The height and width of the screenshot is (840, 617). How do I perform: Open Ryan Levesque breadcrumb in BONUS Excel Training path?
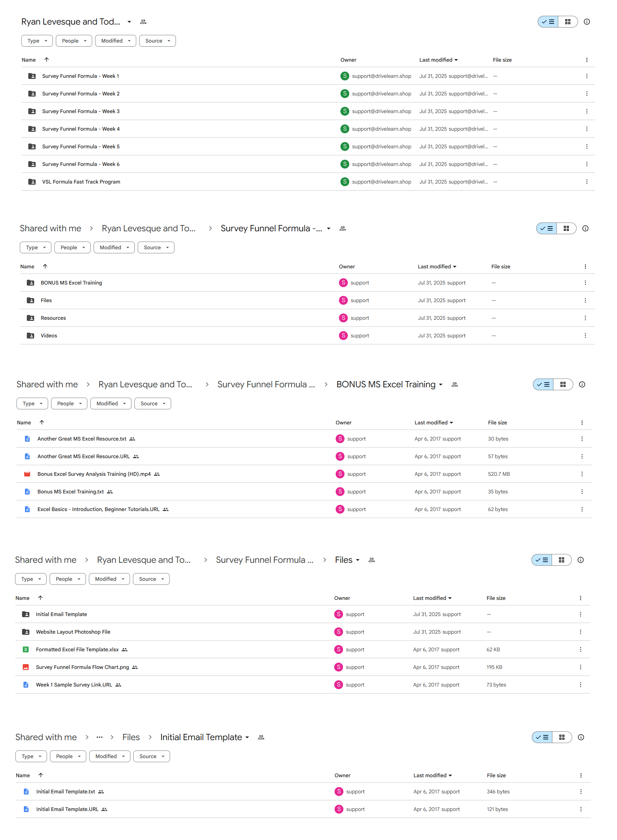145,384
